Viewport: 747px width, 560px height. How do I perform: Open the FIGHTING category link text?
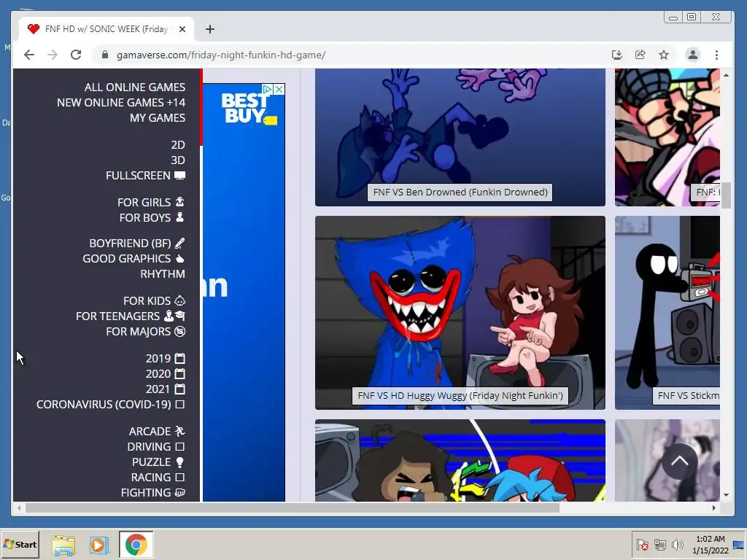point(146,492)
